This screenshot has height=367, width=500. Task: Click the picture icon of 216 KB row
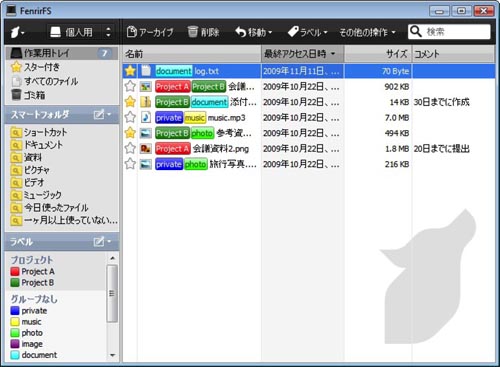coord(146,164)
